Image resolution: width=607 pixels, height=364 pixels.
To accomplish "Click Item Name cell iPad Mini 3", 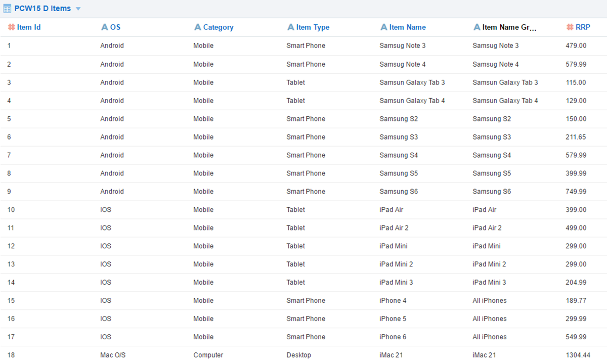I will click(396, 283).
